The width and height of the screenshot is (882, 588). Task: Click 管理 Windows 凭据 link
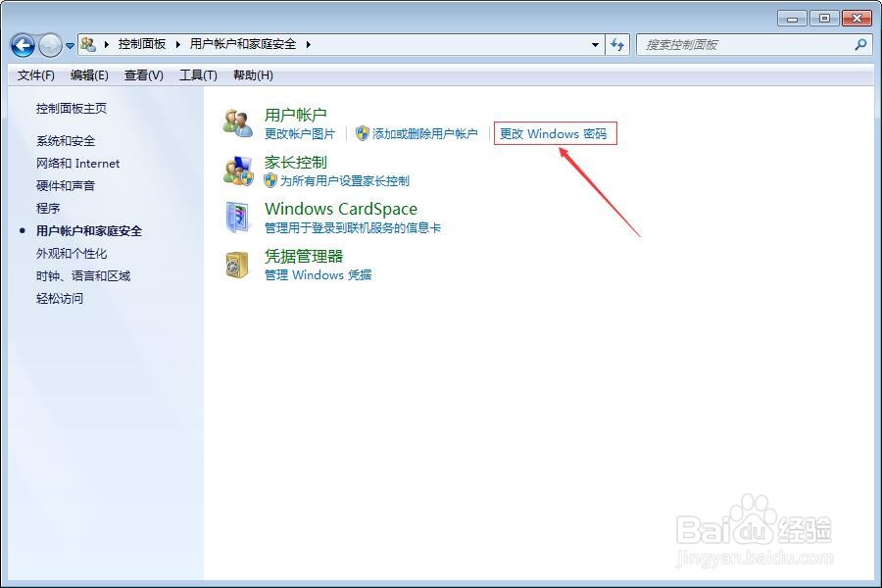pyautogui.click(x=318, y=275)
